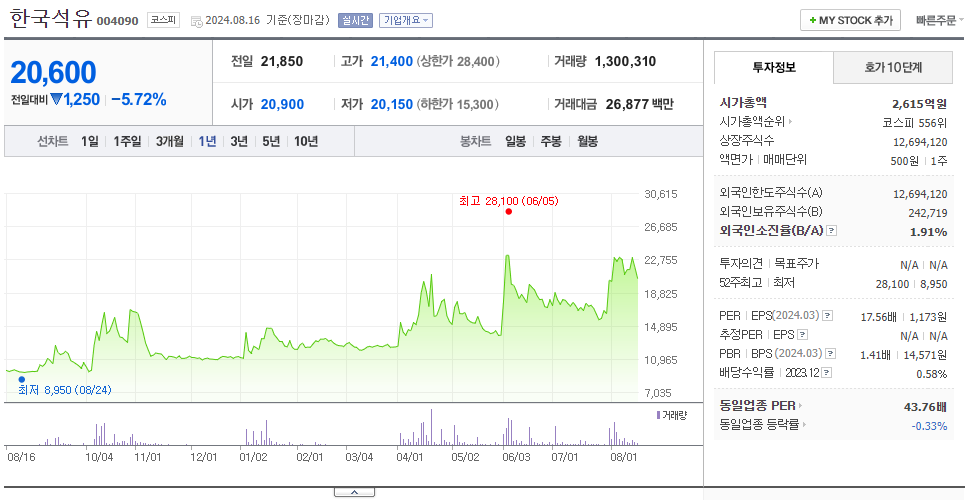
Task: Show the 주봉 weekly candle chart
Action: pos(551,141)
